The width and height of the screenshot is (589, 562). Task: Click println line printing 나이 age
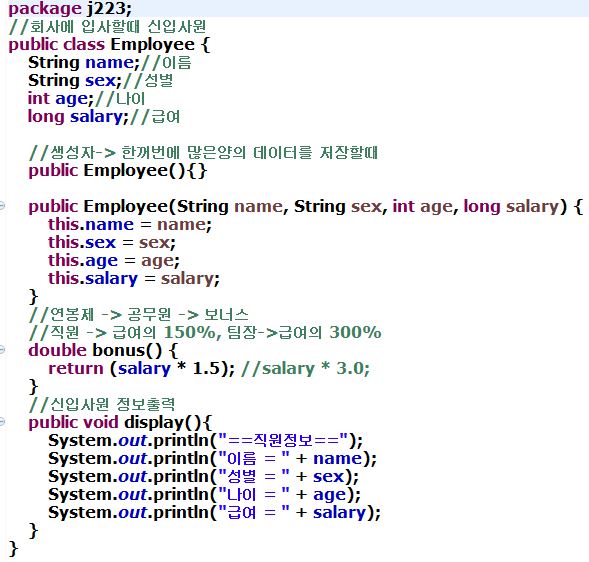pos(204,495)
